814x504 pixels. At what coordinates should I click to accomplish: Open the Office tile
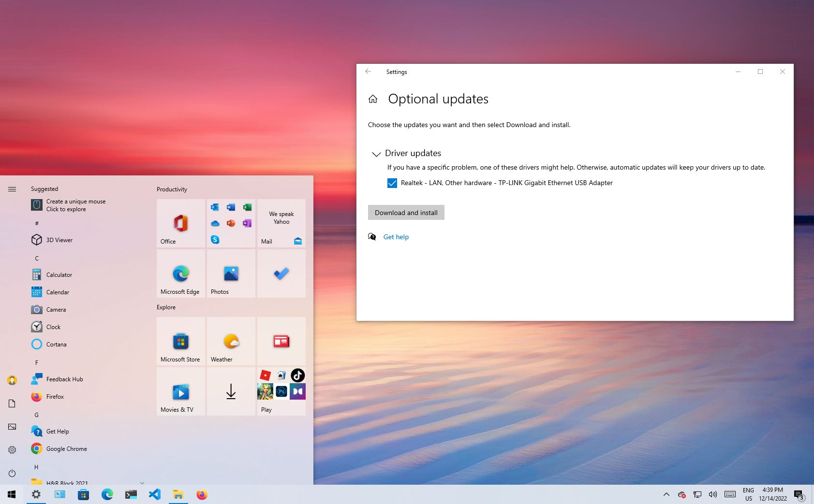click(x=180, y=222)
